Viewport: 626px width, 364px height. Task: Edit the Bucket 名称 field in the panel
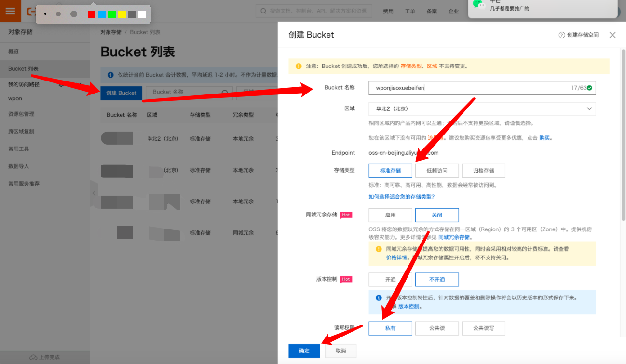click(482, 88)
